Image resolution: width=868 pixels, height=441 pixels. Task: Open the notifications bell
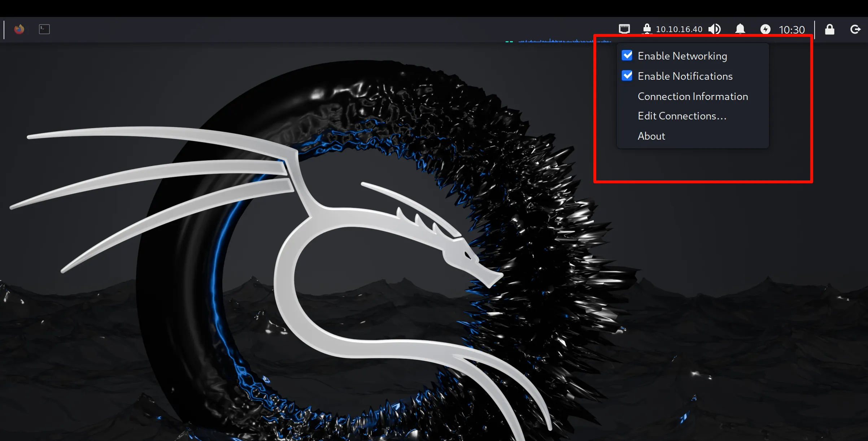740,29
